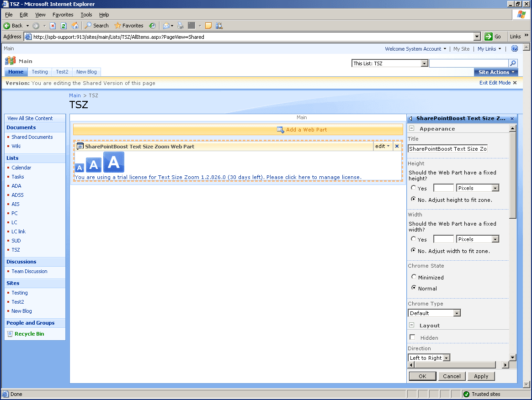The image size is (532, 400).
Task: Click the OK button in tool pane
Action: tap(422, 376)
